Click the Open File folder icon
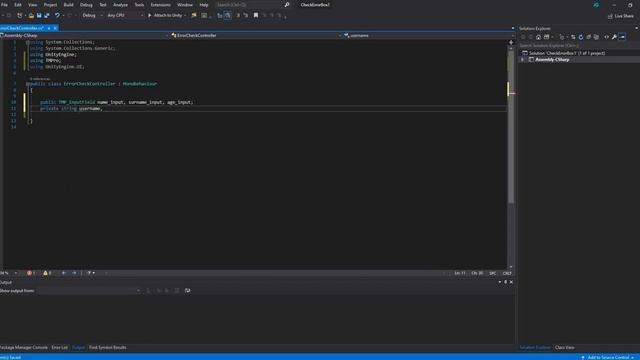Screen dimensions: 640x360 pyautogui.click(x=31, y=16)
